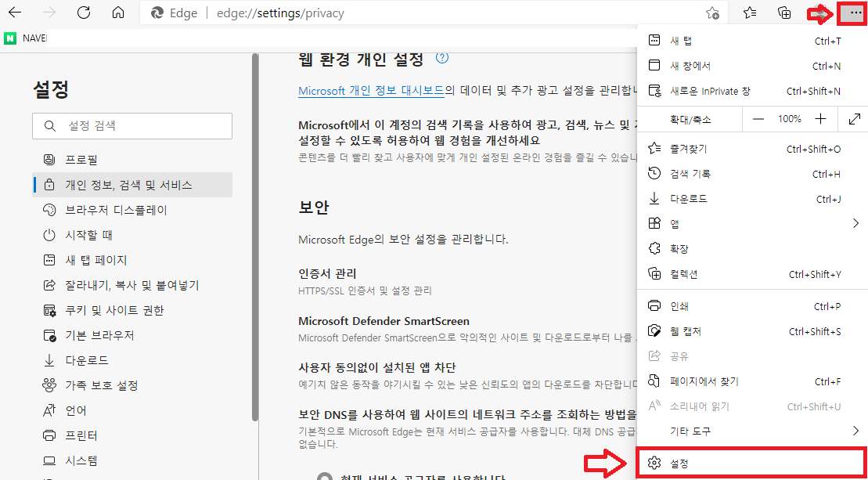The height and width of the screenshot is (480, 868).
Task: Open 즐겨찾기 from the menu
Action: [752, 149]
